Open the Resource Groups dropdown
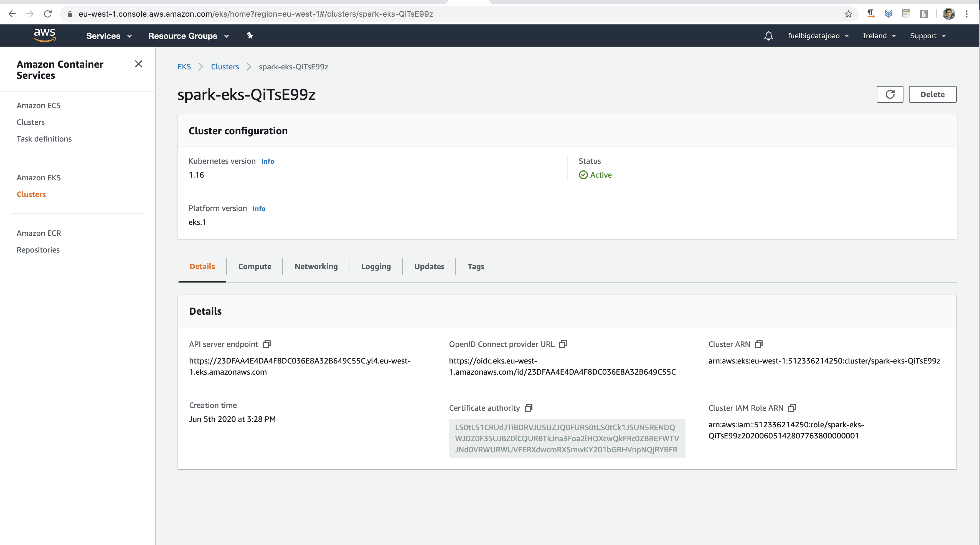 [x=188, y=36]
